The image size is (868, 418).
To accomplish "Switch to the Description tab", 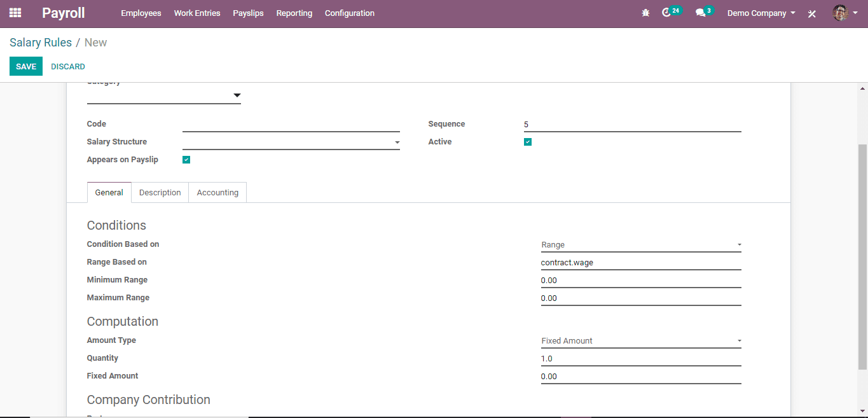I will point(160,193).
